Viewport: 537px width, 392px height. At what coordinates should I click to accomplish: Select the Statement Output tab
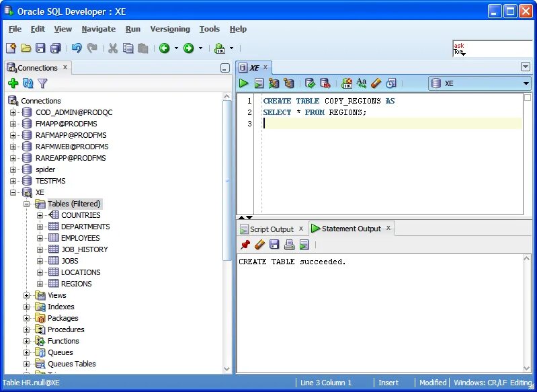352,229
